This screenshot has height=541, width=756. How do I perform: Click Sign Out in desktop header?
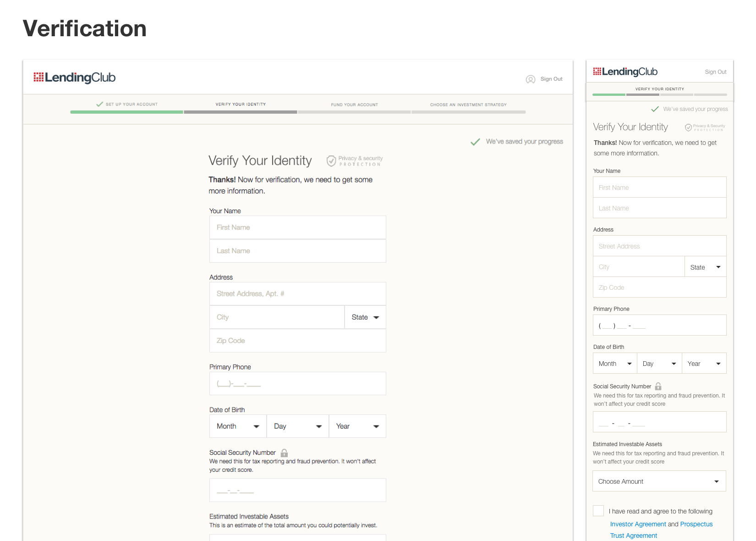coord(551,79)
